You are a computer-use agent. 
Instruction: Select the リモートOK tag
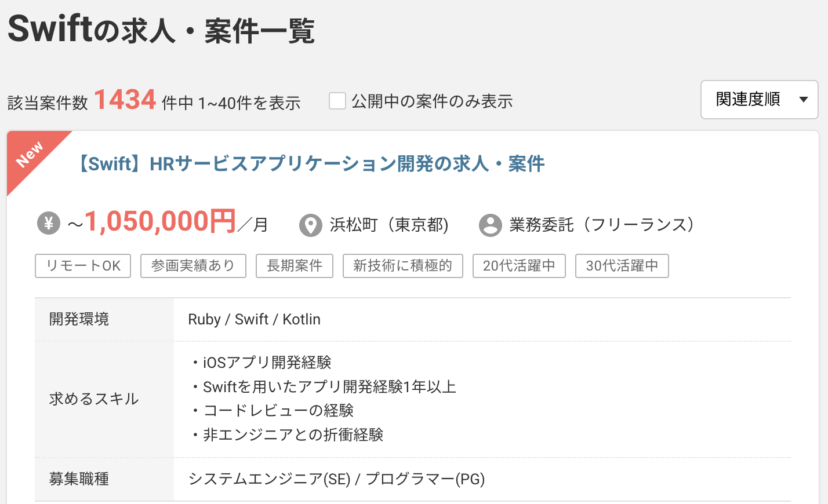point(83,266)
